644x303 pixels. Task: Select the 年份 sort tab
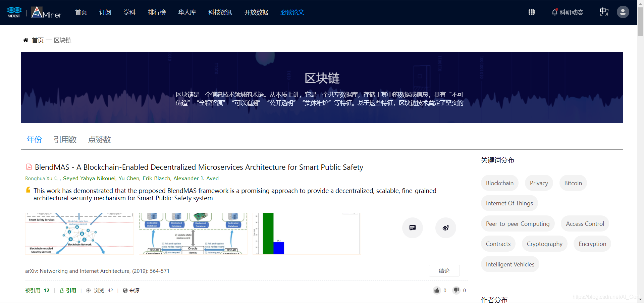pyautogui.click(x=34, y=140)
